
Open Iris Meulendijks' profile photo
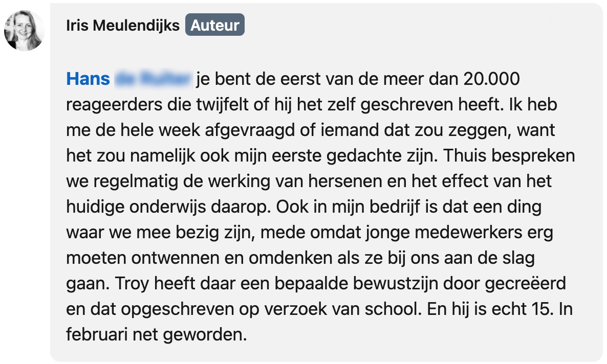[25, 30]
